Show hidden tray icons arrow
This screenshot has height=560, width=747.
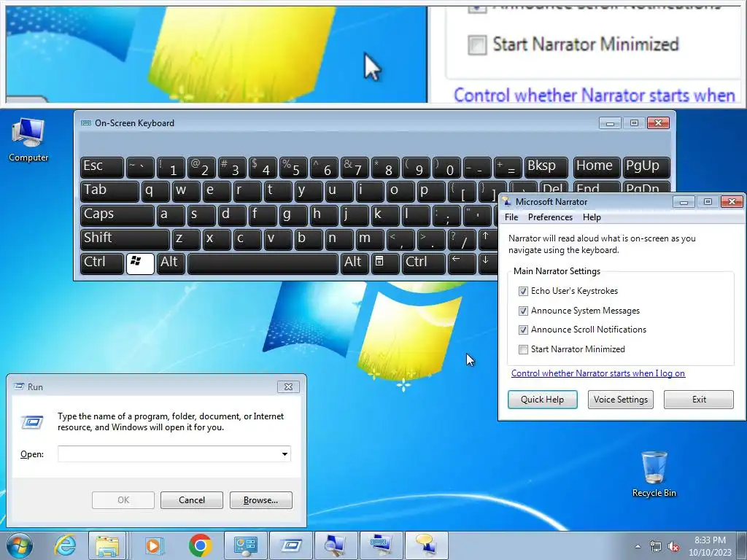tap(638, 546)
